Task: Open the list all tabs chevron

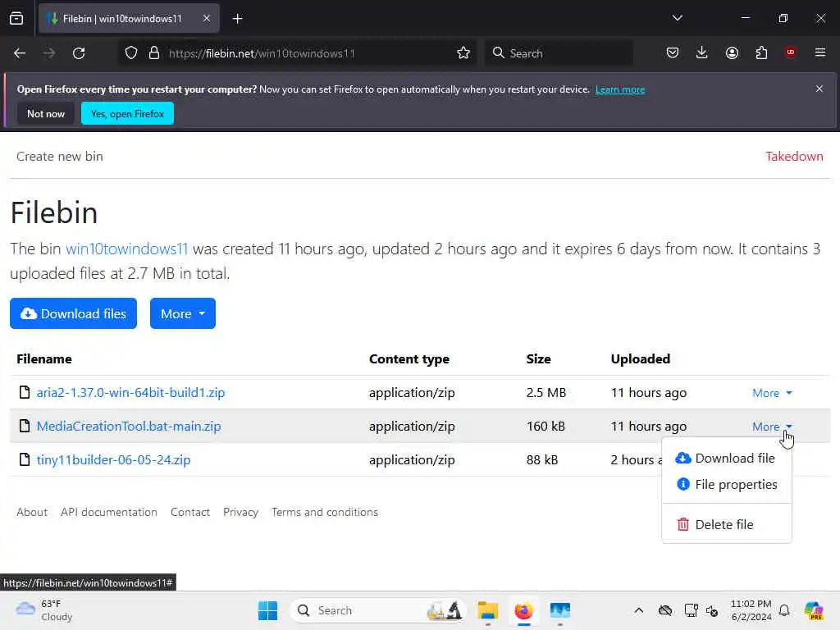Action: click(677, 18)
